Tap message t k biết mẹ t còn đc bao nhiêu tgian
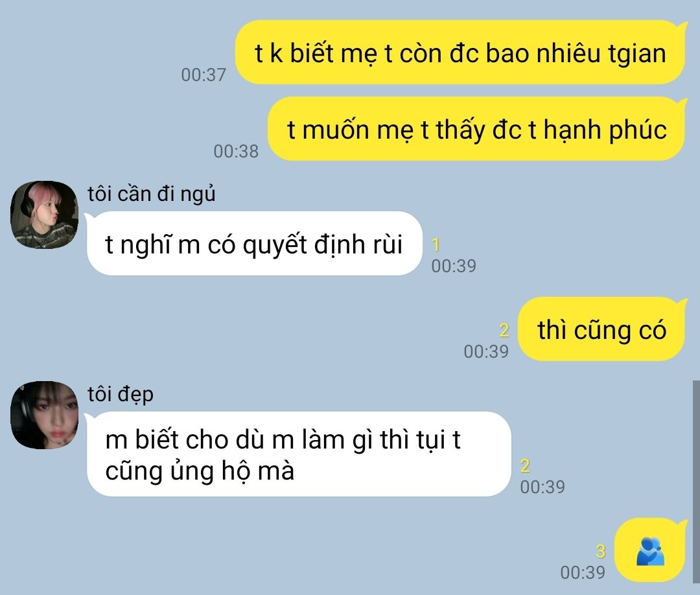 click(461, 52)
